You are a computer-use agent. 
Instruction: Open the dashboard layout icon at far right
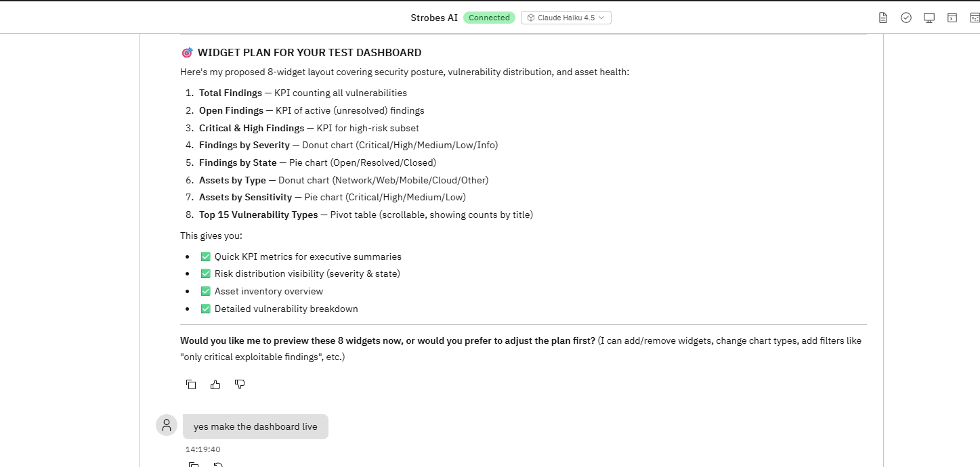tap(975, 18)
